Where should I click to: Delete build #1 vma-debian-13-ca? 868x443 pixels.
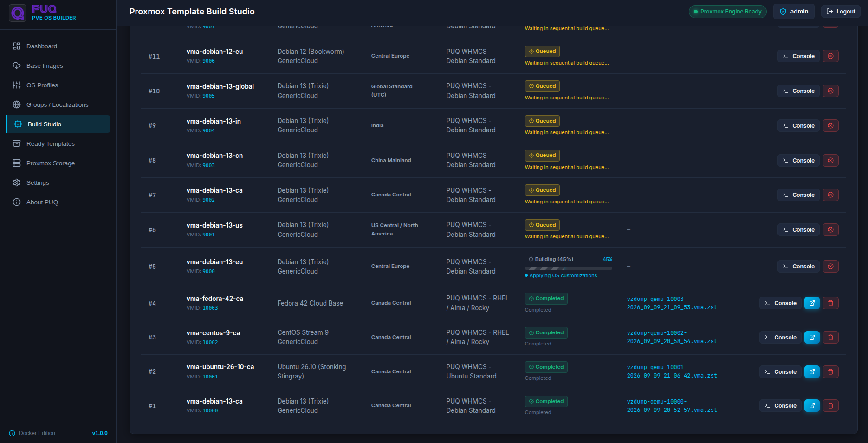click(x=830, y=406)
